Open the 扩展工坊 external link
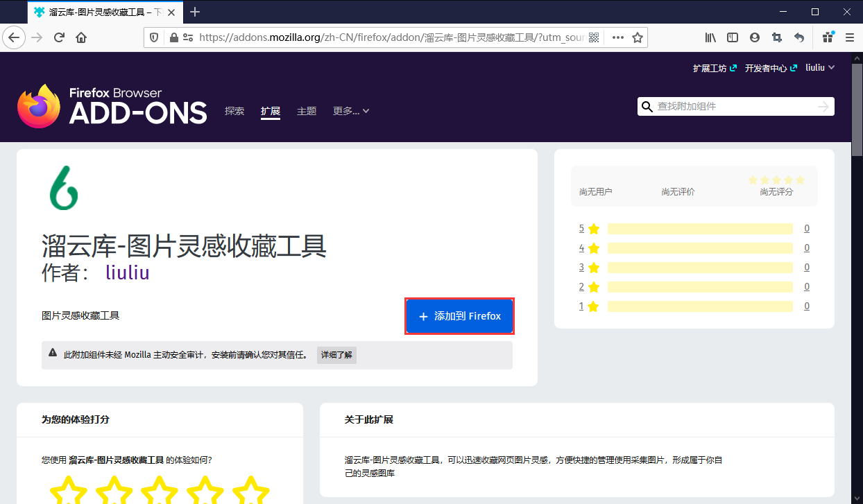This screenshot has width=863, height=504. 715,68
